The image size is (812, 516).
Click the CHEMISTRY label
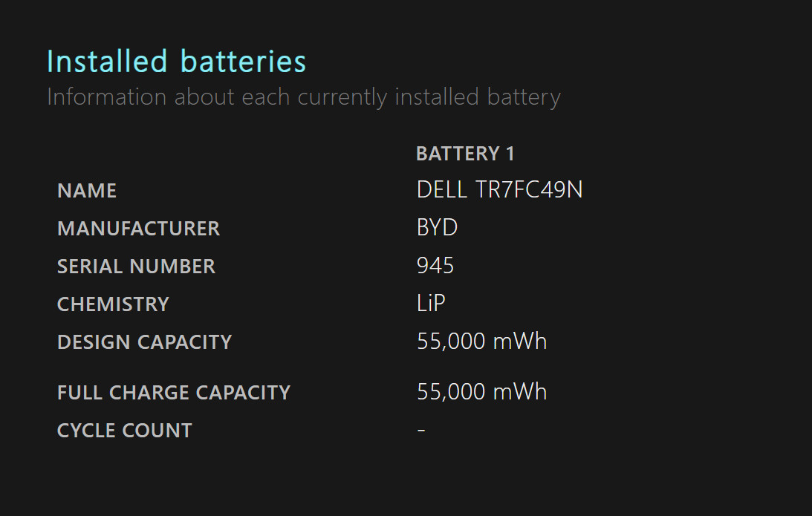click(x=114, y=304)
